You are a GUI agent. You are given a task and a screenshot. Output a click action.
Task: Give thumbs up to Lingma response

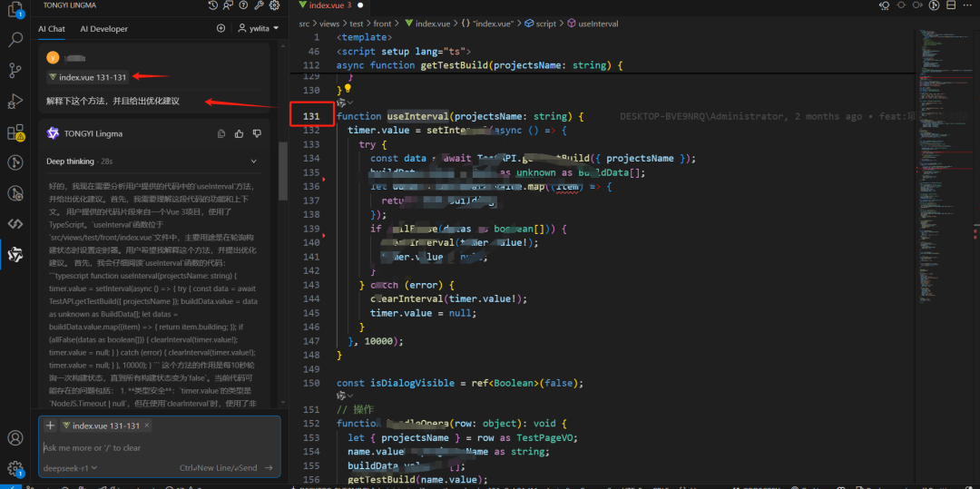click(x=239, y=133)
